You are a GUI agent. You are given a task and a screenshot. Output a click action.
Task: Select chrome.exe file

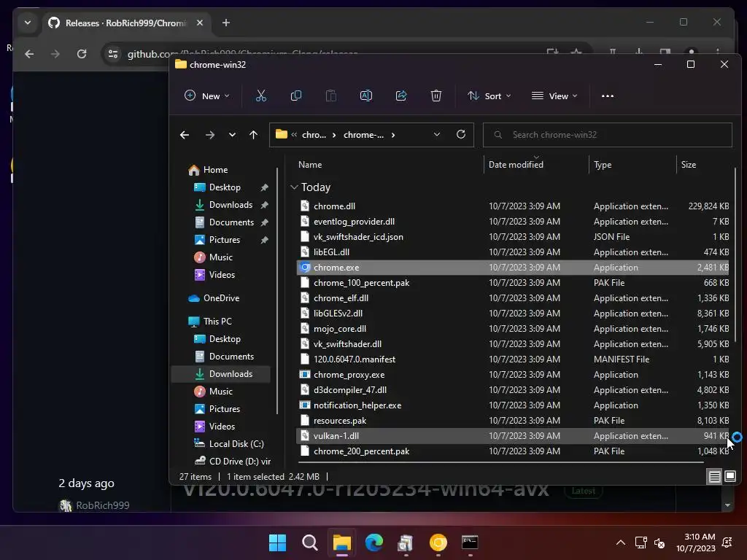(512, 268)
